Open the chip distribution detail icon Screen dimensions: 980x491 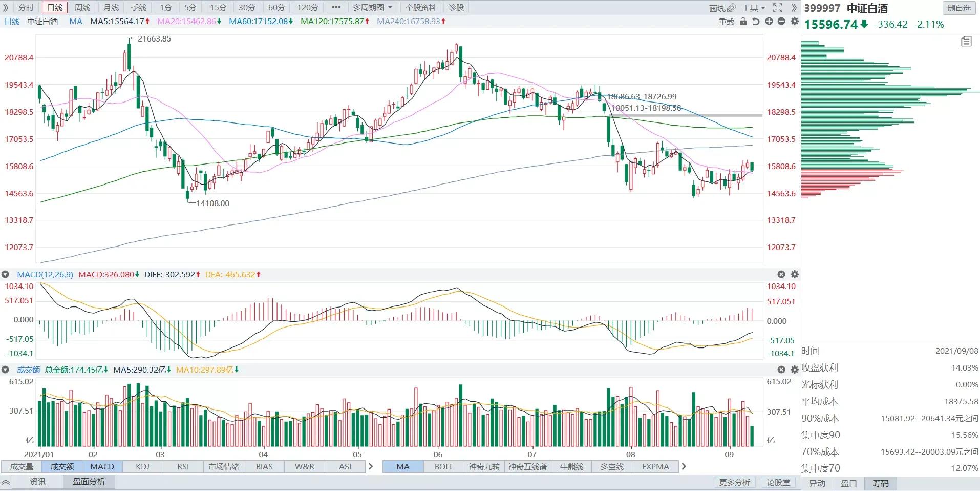(966, 42)
